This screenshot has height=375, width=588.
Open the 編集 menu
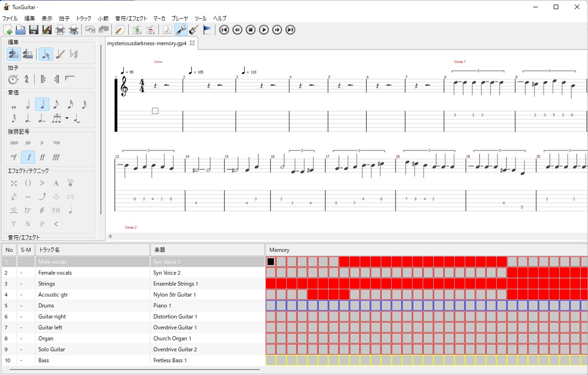(x=30, y=19)
